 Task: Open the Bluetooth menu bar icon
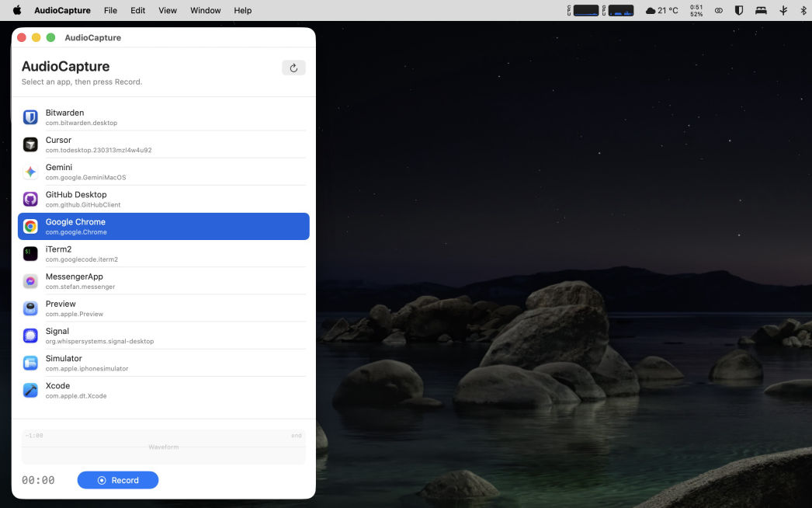[x=803, y=10]
